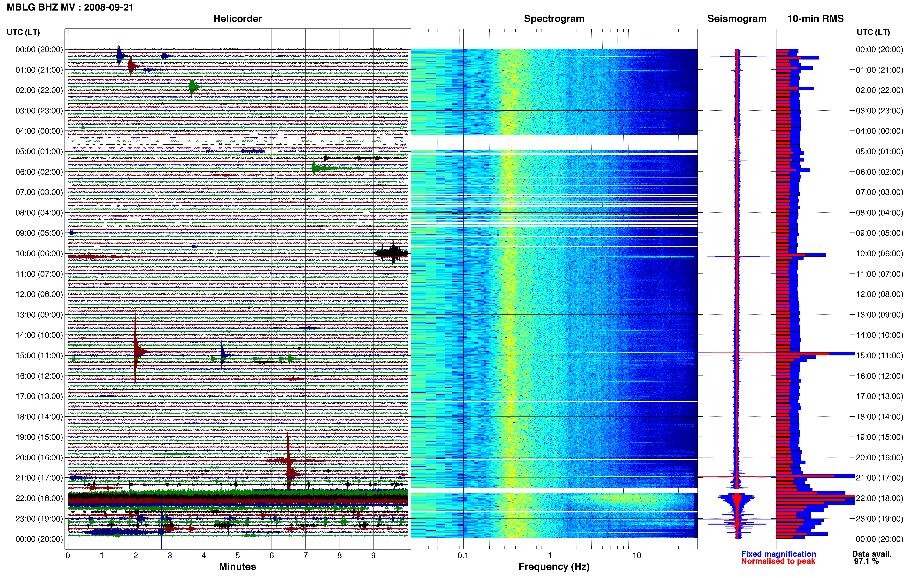
Task: Click the RMS panel's 19:00 (15:00) time label
Action: tap(879, 437)
